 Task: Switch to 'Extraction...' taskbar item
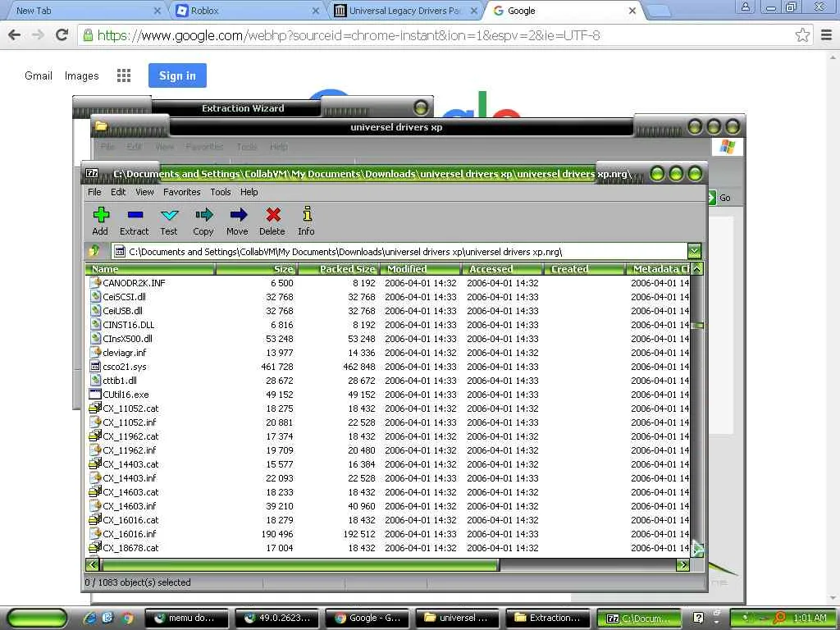point(547,618)
